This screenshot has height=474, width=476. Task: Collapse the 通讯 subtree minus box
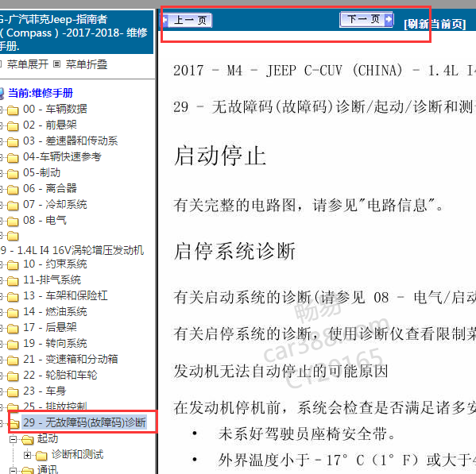pos(13,470)
